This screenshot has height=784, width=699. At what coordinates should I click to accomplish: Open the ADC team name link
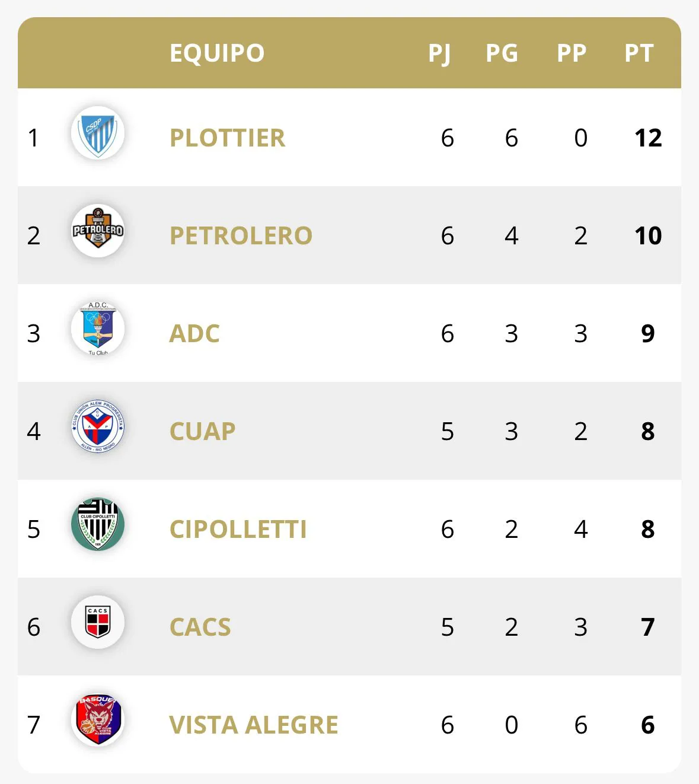click(194, 333)
